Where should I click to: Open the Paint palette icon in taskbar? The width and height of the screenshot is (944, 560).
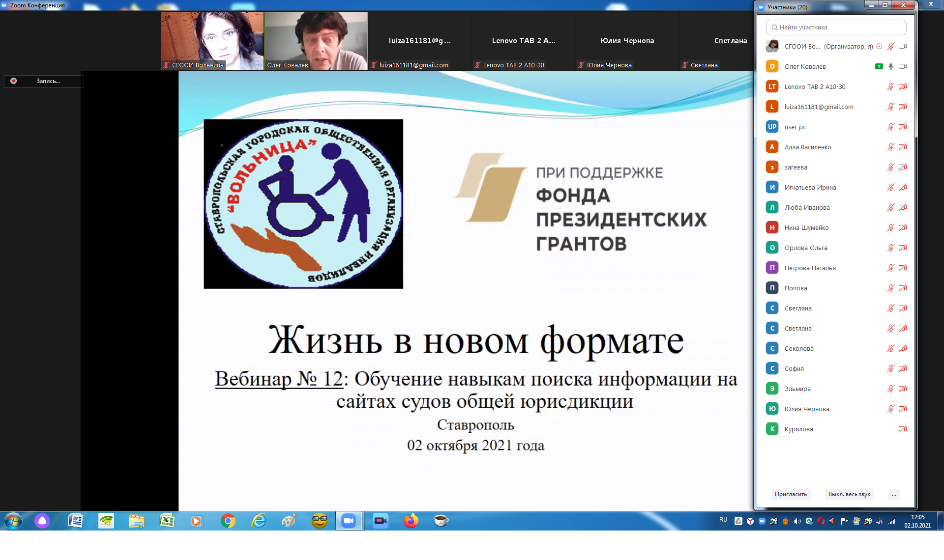289,521
